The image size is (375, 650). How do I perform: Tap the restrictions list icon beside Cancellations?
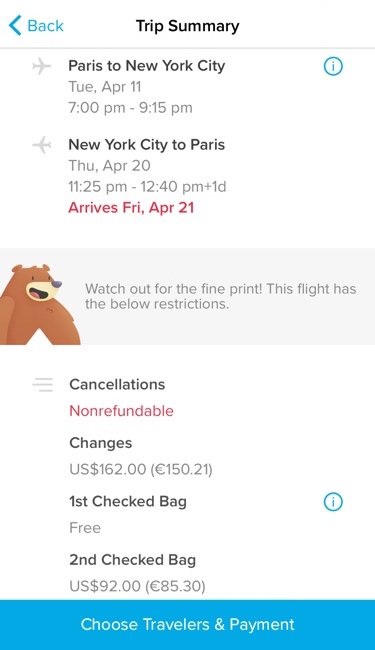[x=43, y=385]
